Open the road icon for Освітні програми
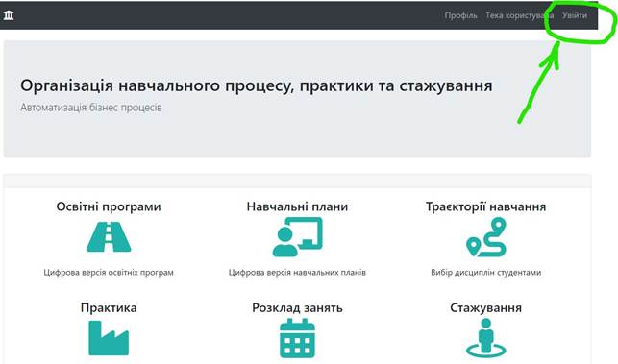The width and height of the screenshot is (618, 364). 109,237
